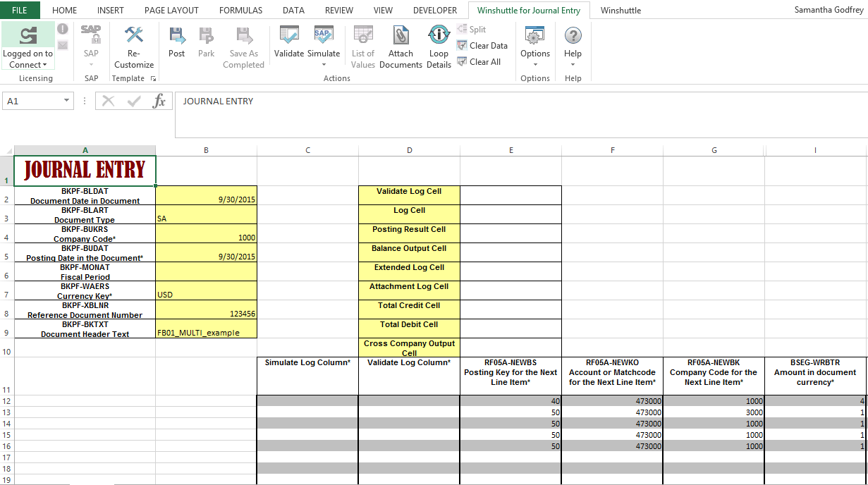The height and width of the screenshot is (485, 868).
Task: Select Document Type cell containing SA
Action: tap(206, 214)
